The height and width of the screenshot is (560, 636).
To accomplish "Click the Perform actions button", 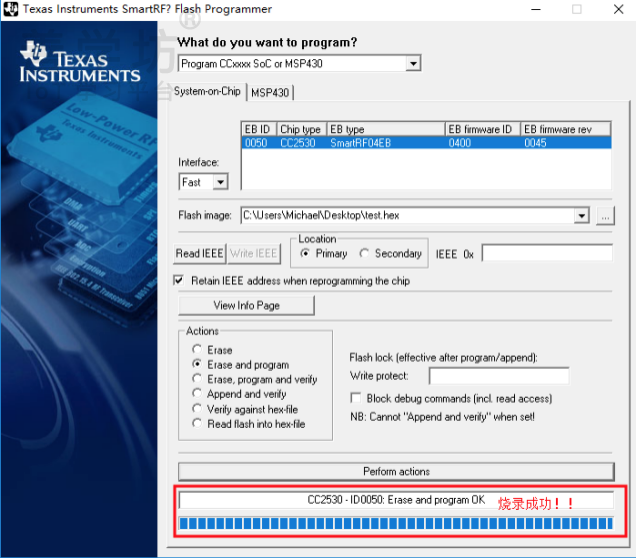I will (396, 472).
